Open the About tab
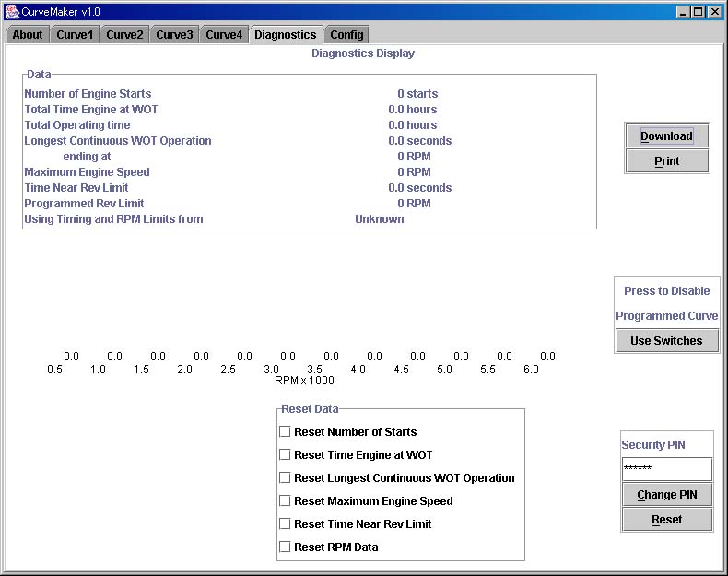 [28, 35]
